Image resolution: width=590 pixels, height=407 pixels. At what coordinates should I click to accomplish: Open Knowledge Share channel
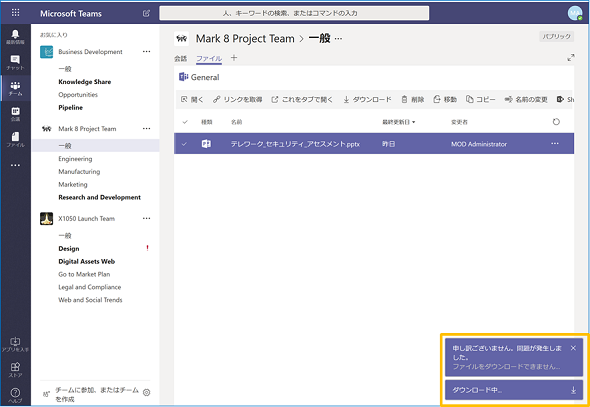point(85,82)
